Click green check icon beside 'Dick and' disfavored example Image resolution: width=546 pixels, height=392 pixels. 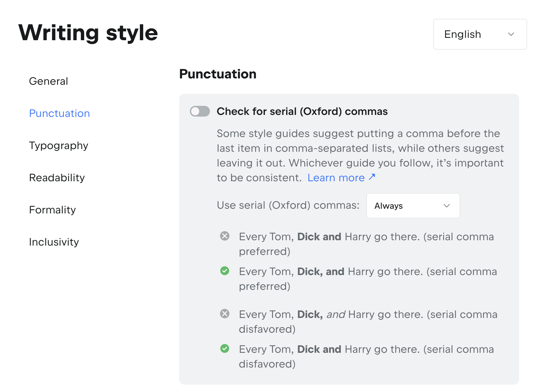tap(225, 349)
